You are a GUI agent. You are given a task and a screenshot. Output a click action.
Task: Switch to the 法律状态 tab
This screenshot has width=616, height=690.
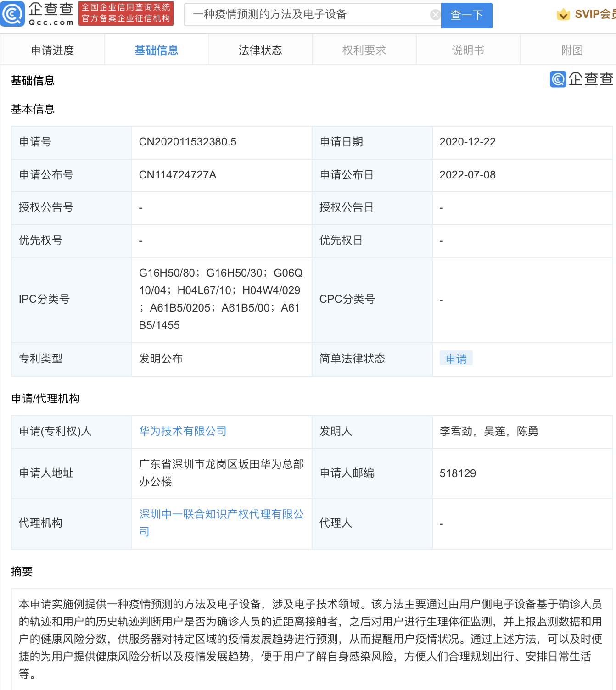pyautogui.click(x=260, y=50)
